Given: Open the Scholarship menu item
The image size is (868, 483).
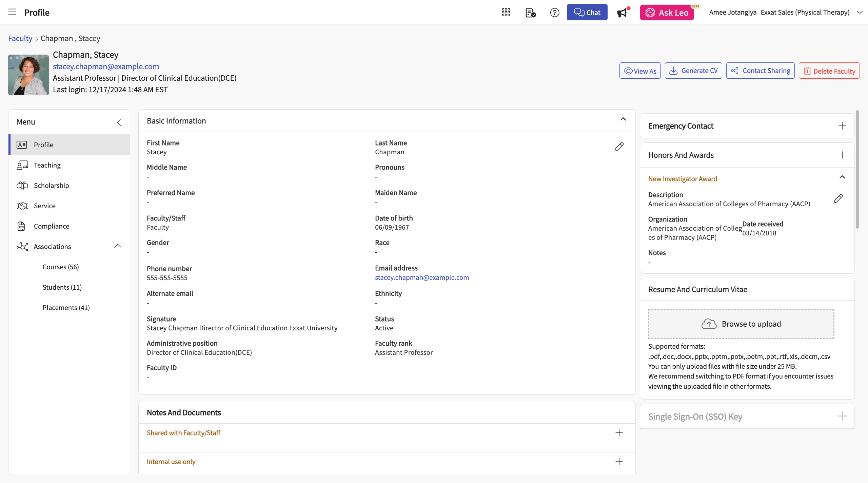Looking at the screenshot, I should click(51, 186).
